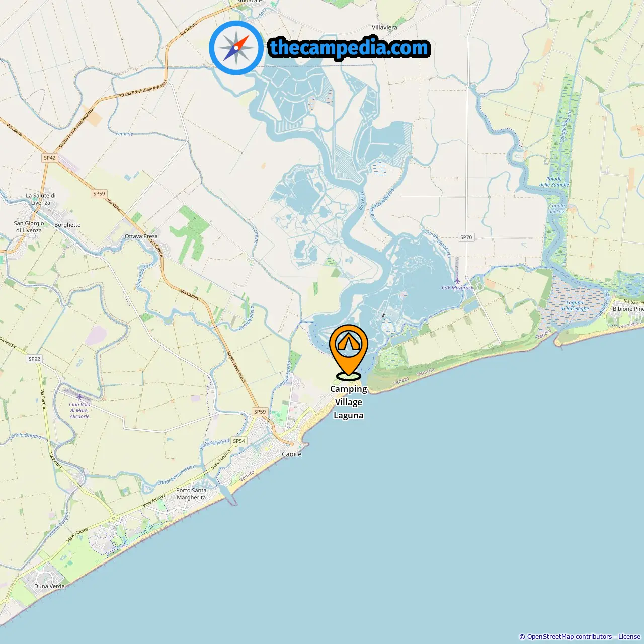Viewport: 644px width, 644px height.
Task: Click the SP54 road shield
Action: pos(239,441)
